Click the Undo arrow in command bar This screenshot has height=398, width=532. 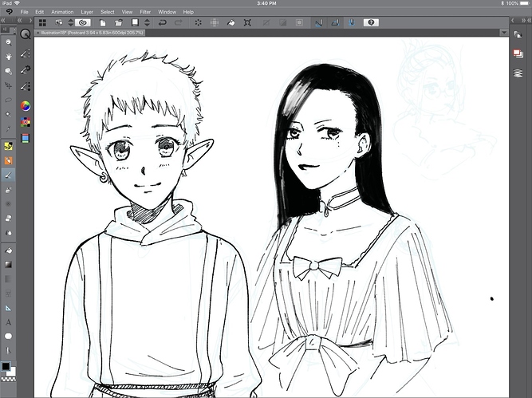[x=163, y=23]
